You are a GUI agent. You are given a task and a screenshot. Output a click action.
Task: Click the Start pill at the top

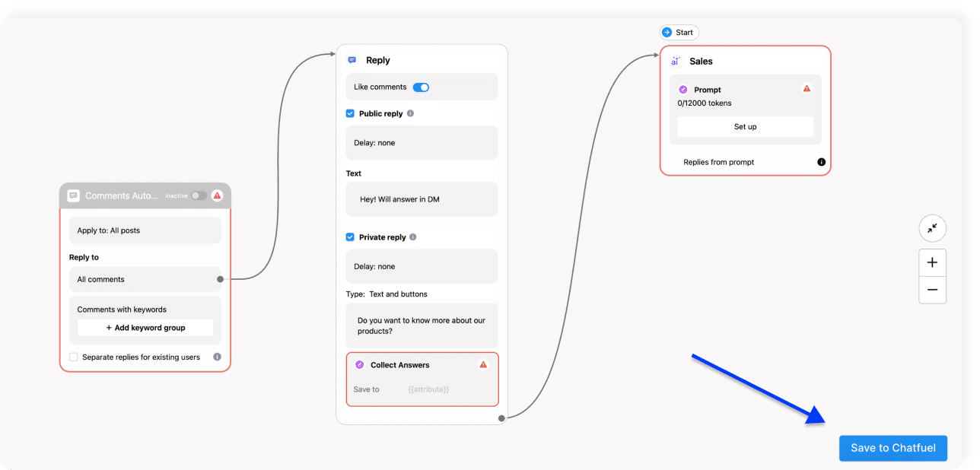(679, 32)
